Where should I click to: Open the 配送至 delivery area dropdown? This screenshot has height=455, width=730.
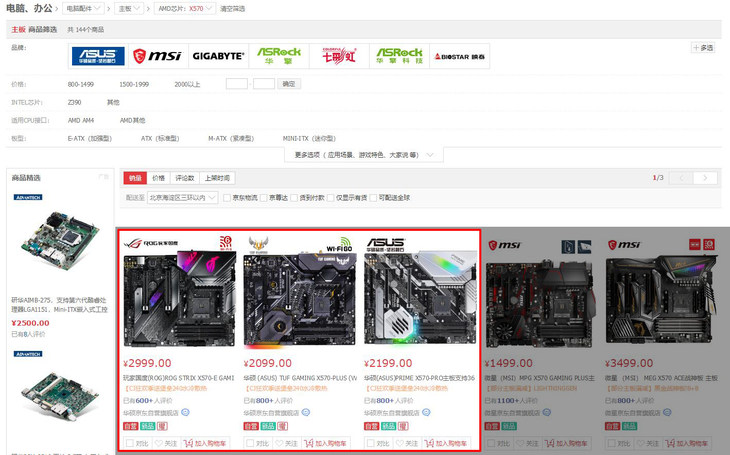tap(182, 197)
